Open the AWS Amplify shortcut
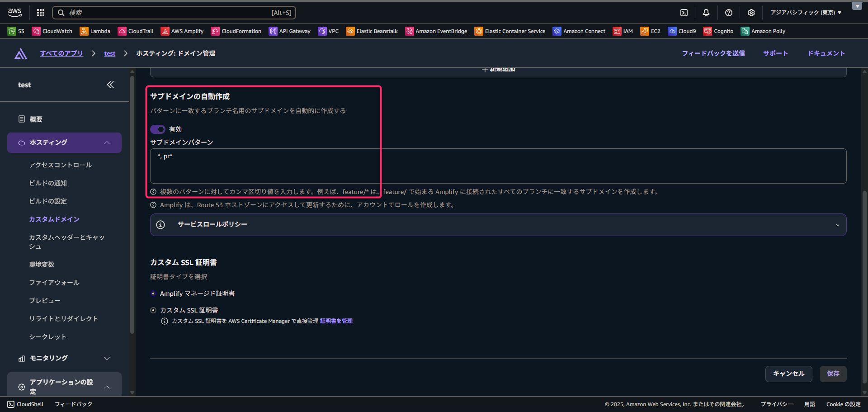The image size is (868, 412). click(182, 31)
